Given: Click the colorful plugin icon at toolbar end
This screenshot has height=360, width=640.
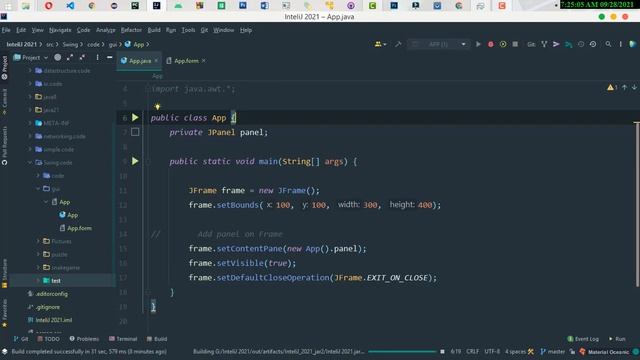Looking at the screenshot, I should pos(633,44).
